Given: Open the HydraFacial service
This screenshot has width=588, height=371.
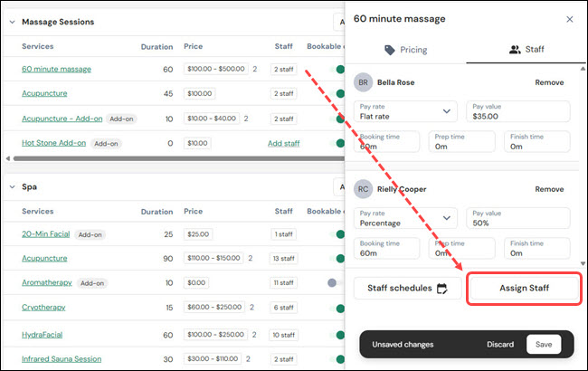Looking at the screenshot, I should (x=42, y=335).
